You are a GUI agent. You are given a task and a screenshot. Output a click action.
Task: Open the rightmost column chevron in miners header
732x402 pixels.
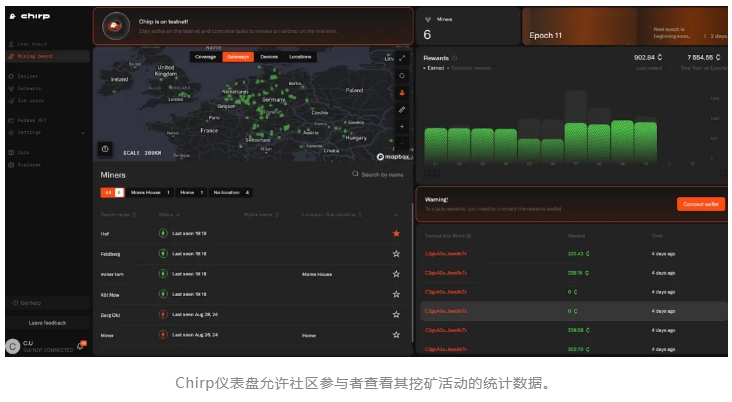coord(396,215)
